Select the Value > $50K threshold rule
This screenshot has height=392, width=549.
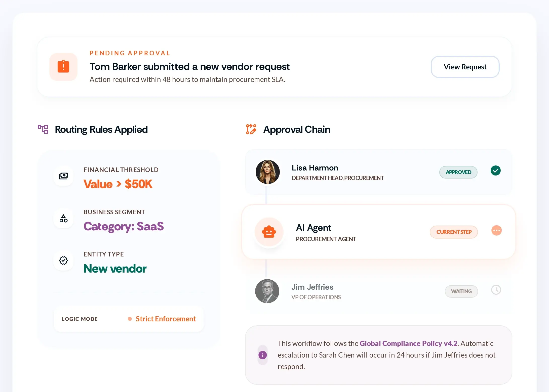[118, 184]
